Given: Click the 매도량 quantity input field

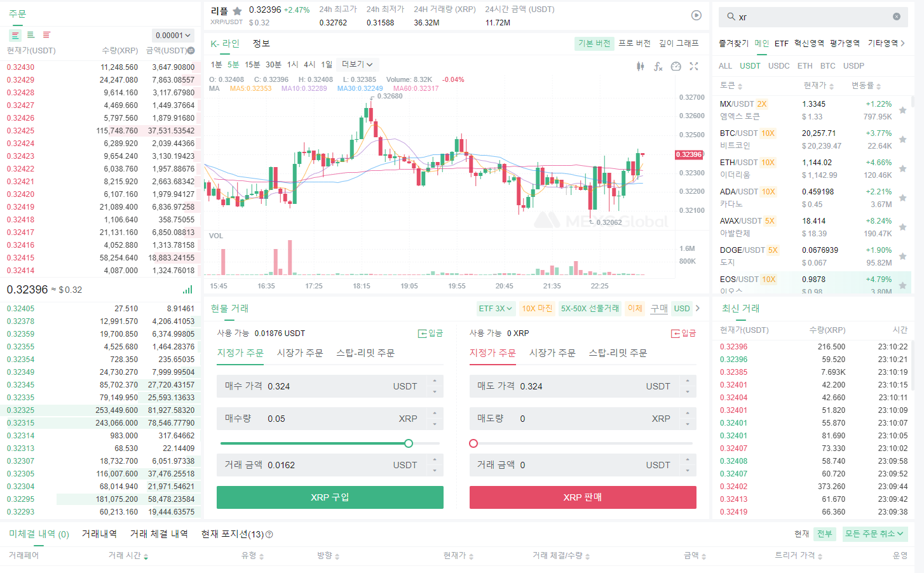Looking at the screenshot, I should [x=583, y=419].
